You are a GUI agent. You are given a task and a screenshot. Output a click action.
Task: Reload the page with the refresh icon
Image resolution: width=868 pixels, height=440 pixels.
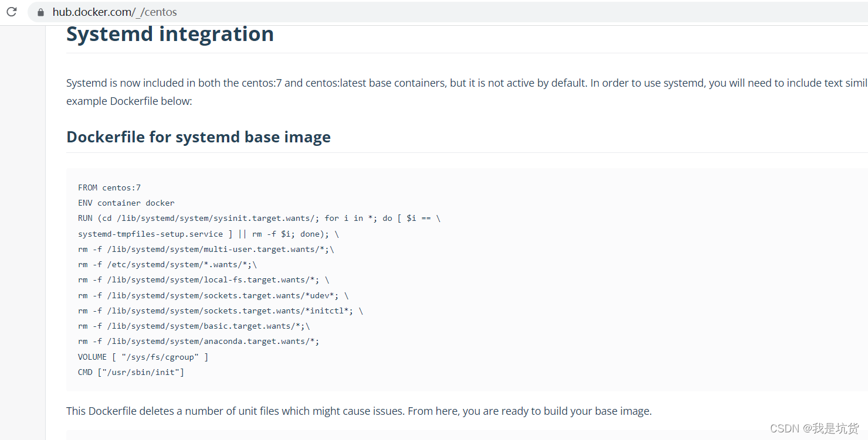[x=11, y=12]
